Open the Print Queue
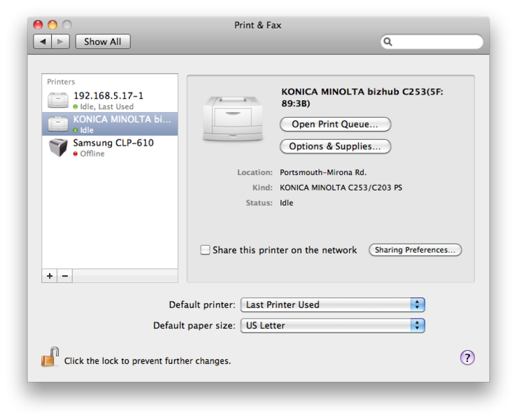517x420 pixels. [335, 125]
